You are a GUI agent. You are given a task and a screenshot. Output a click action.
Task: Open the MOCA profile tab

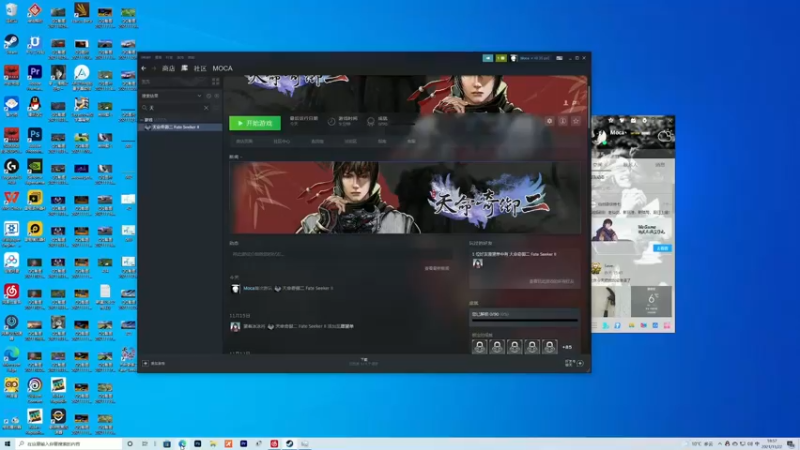(x=222, y=68)
